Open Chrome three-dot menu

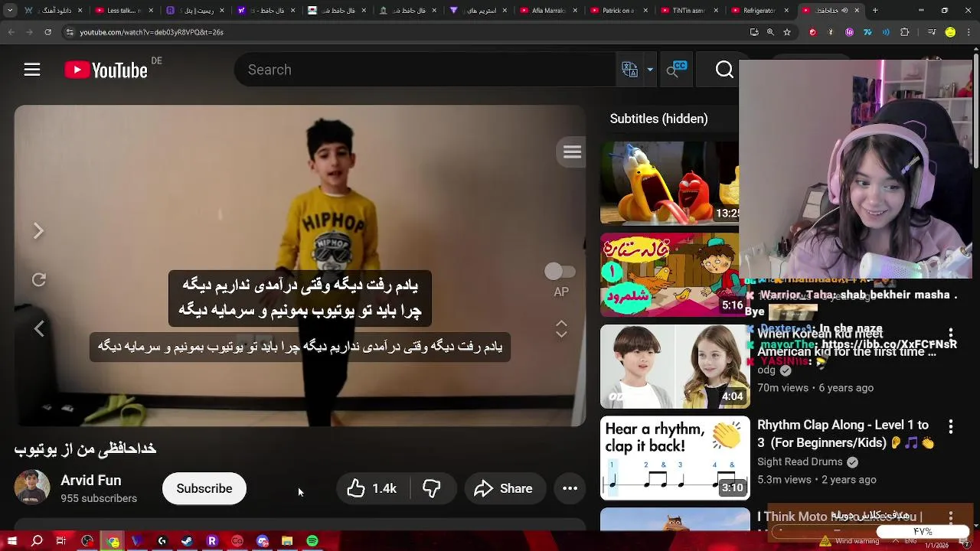pyautogui.click(x=970, y=32)
